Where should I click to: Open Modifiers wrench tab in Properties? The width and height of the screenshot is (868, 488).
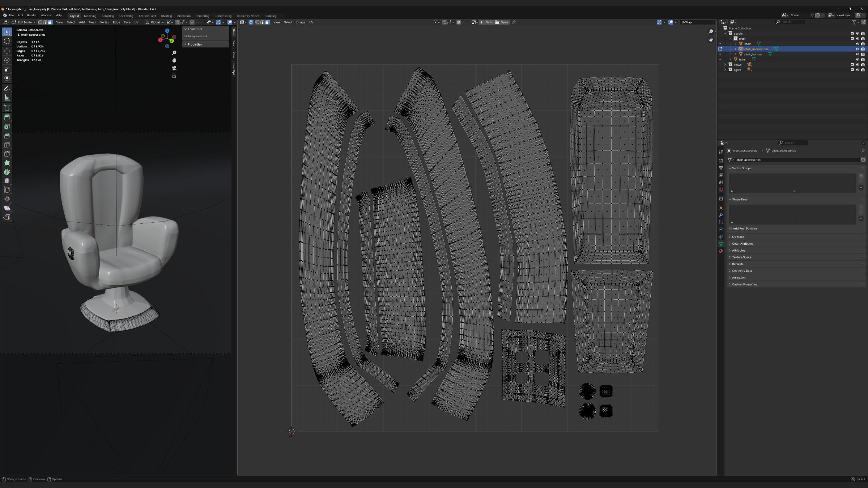pyautogui.click(x=721, y=215)
